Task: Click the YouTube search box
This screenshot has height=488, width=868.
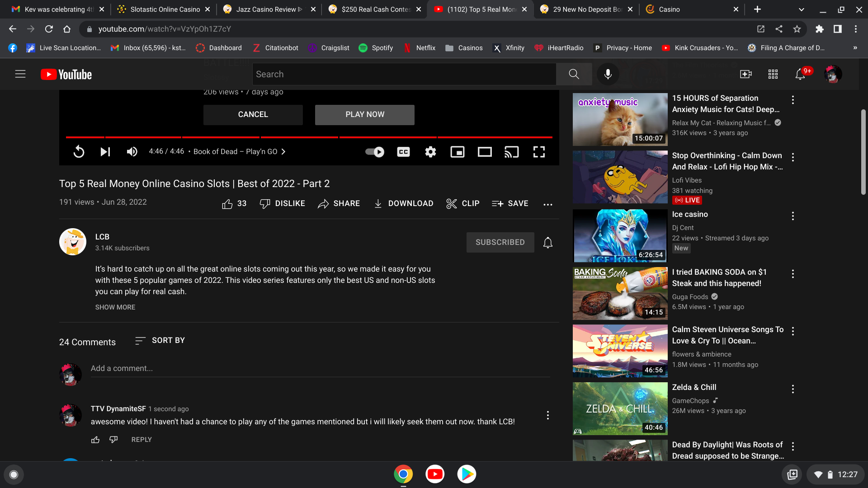Action: click(404, 74)
